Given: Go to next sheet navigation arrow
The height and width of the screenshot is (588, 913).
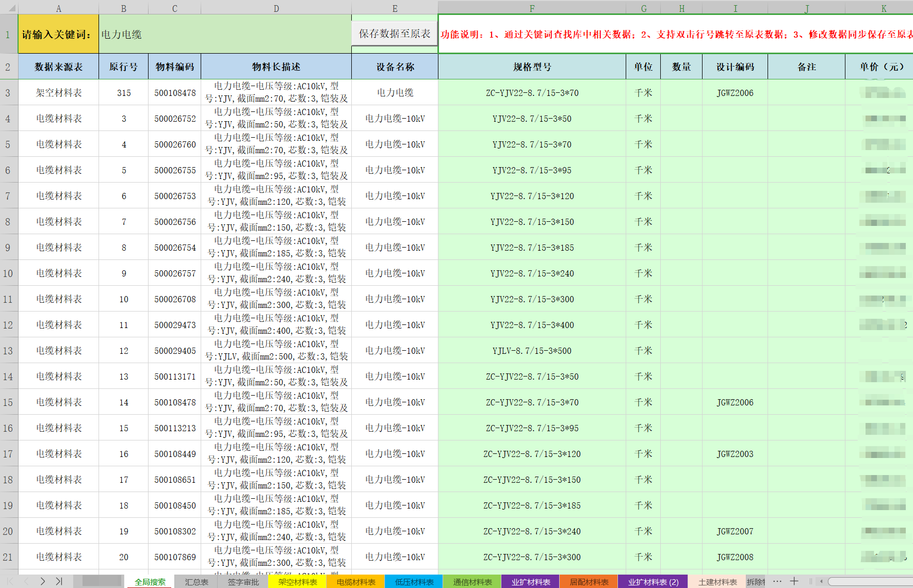Looking at the screenshot, I should point(43,581).
